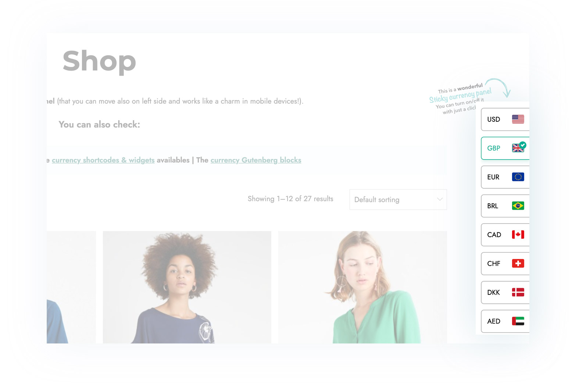Click the Denmark flag icon
Viewport: 586px width, 392px height.
point(518,292)
